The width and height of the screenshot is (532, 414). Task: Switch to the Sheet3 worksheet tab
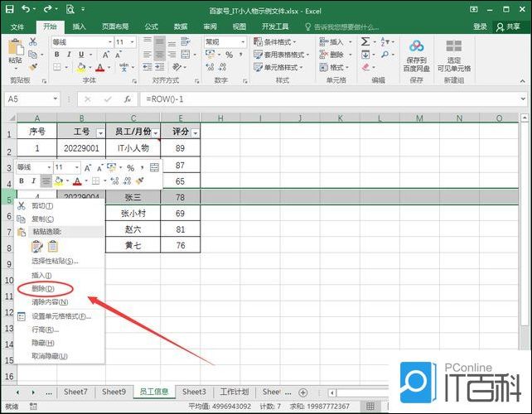[194, 392]
